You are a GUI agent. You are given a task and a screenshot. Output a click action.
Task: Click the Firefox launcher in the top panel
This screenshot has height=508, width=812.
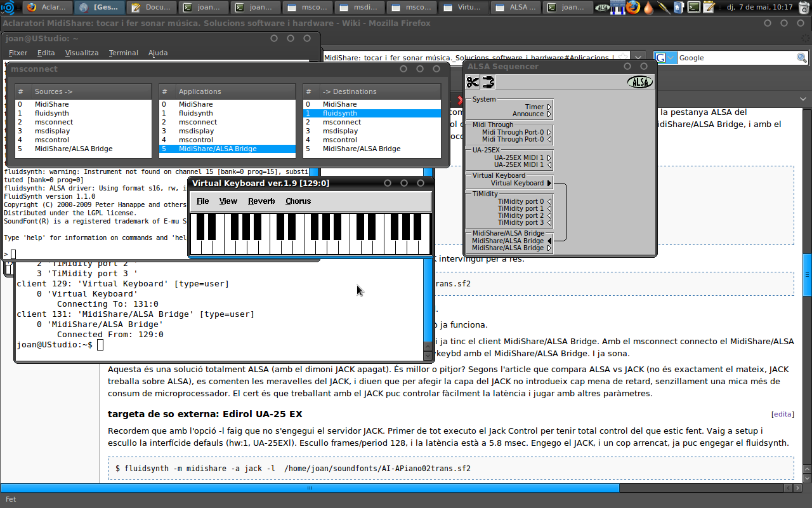click(632, 8)
